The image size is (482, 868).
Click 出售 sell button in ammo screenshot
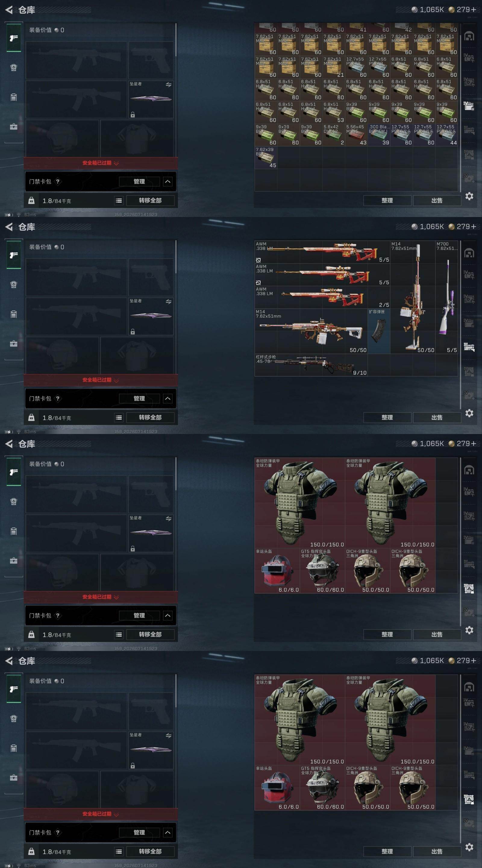click(437, 200)
